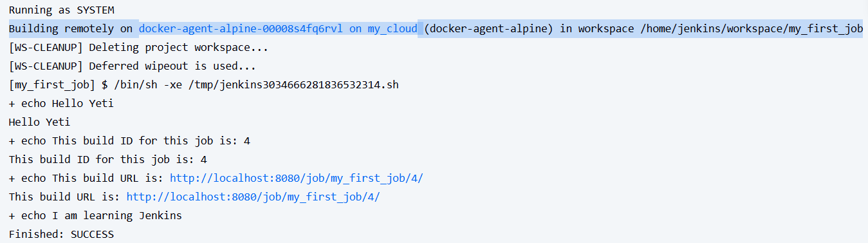Click the 'This build ID for this job is: 4' output line
Image resolution: width=868 pixels, height=243 pixels.
tap(108, 160)
